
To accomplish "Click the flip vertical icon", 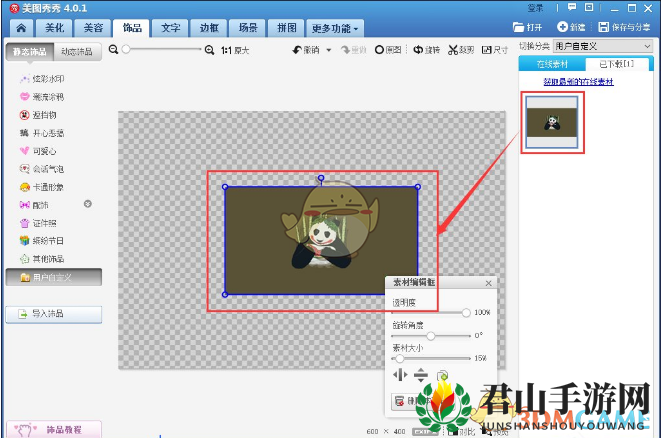I will 421,375.
